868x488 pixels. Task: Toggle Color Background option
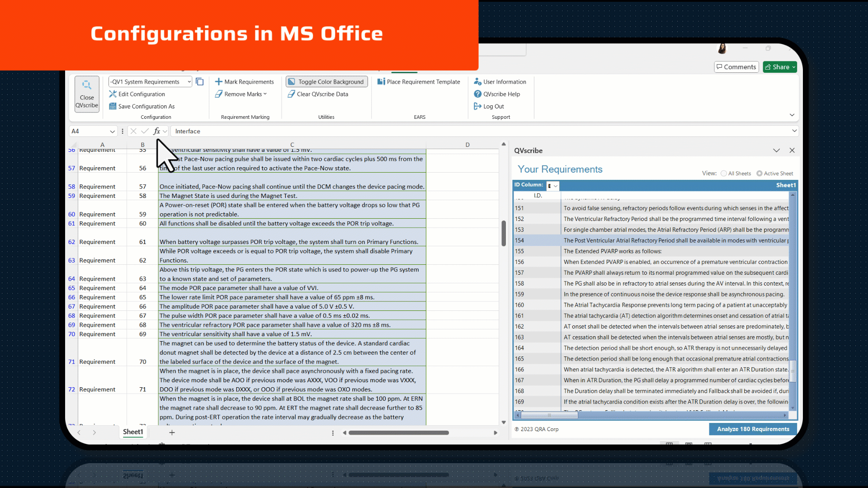click(326, 82)
